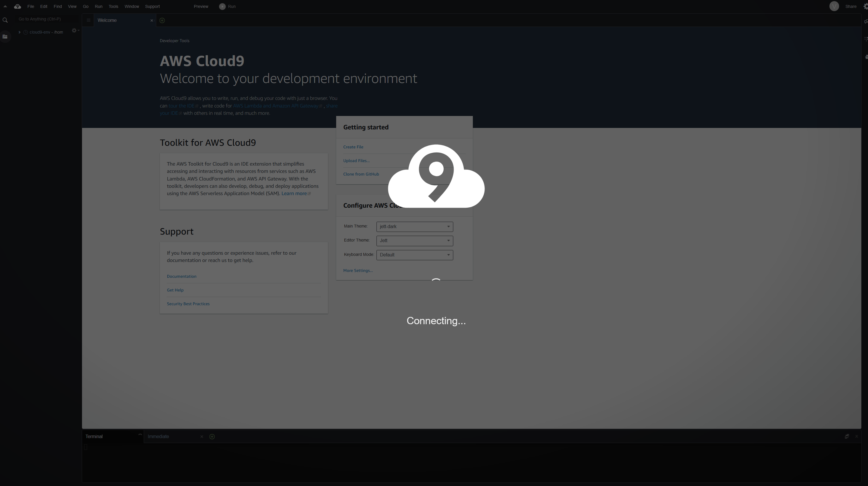Maximize the terminal panel icon

point(847,436)
